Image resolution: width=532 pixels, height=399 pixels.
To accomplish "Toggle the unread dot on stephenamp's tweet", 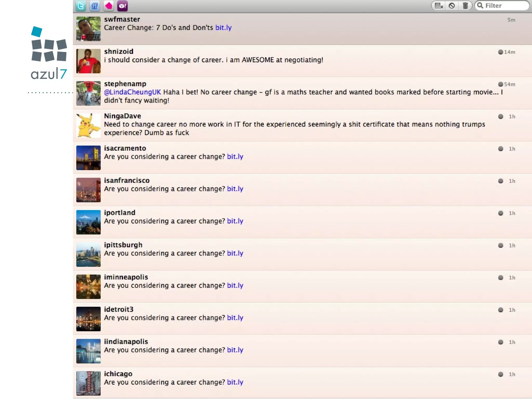I will coord(501,84).
